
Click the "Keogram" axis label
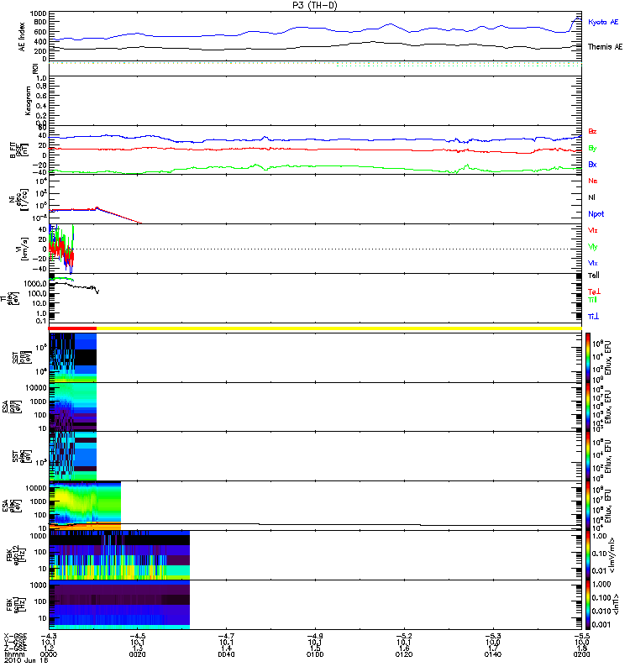click(x=28, y=100)
